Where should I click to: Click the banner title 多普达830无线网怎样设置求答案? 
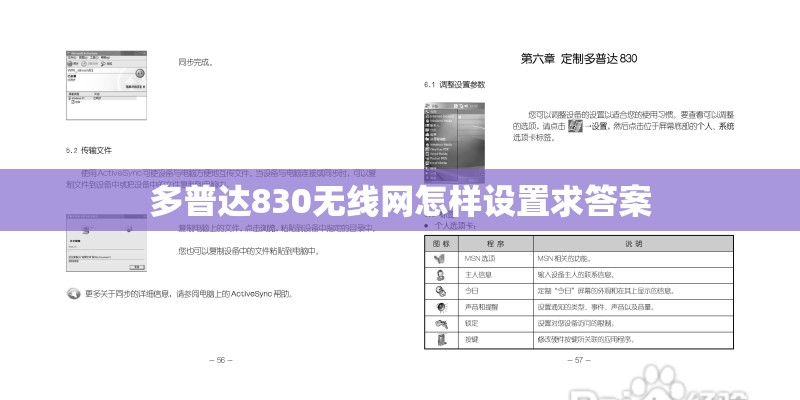coord(401,202)
